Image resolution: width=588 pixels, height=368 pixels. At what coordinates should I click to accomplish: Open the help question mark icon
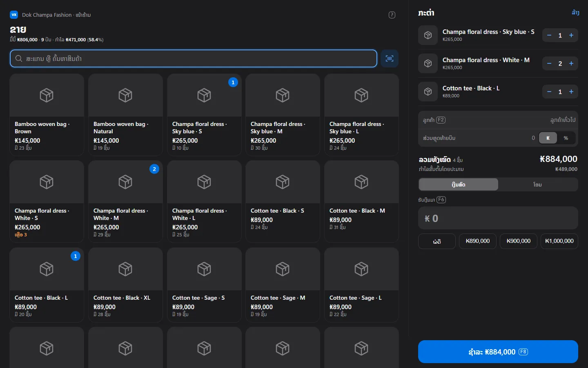392,15
